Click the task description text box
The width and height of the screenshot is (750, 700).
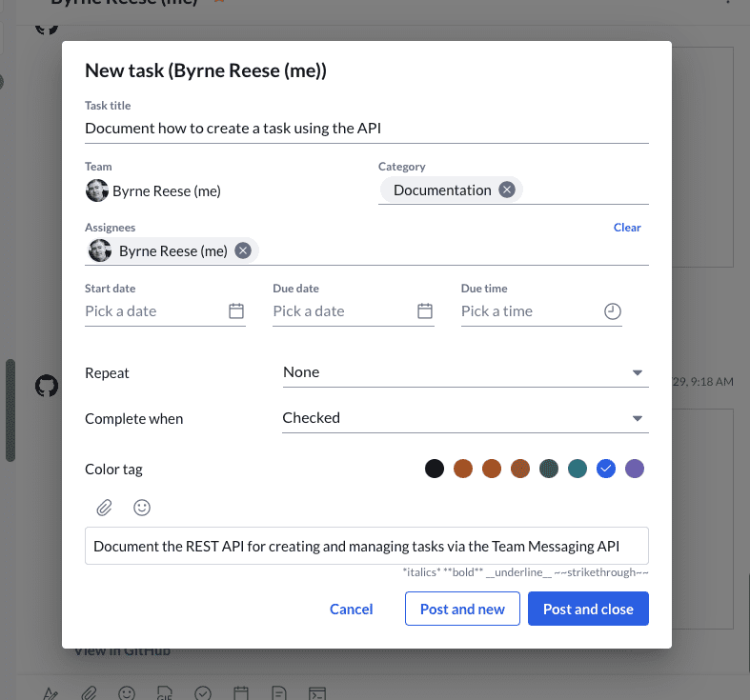[366, 546]
